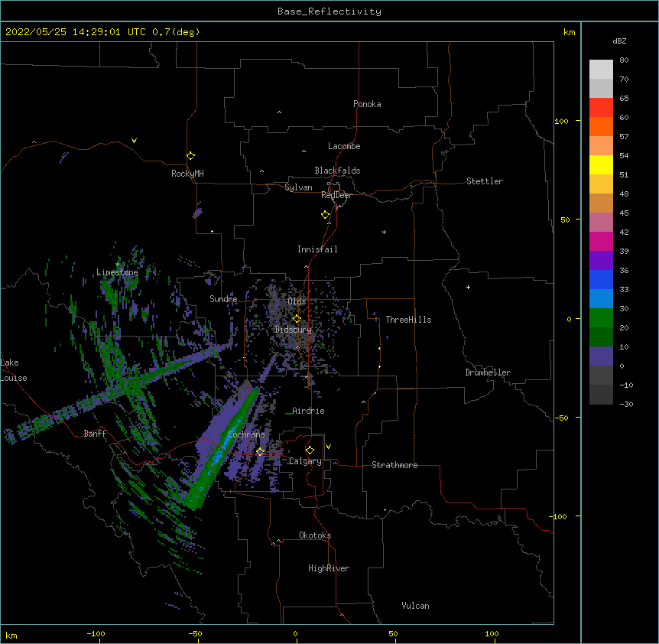Click the white swatch below the 80 dBZ label

[x=601, y=69]
